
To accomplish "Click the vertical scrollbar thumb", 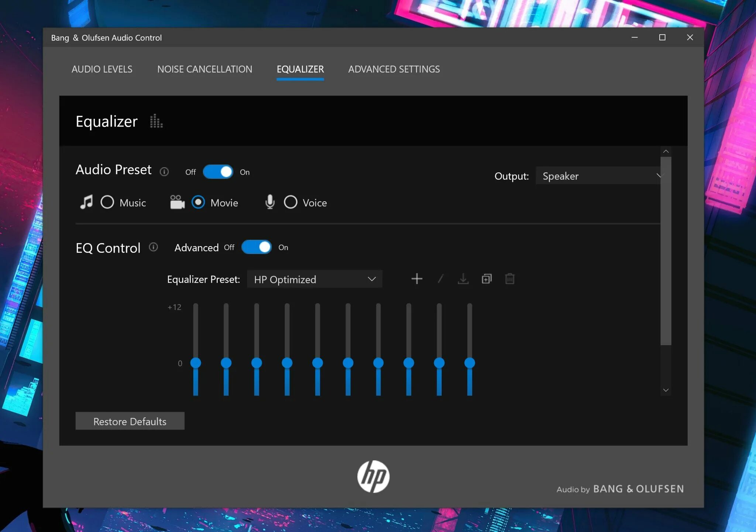I will (666, 251).
